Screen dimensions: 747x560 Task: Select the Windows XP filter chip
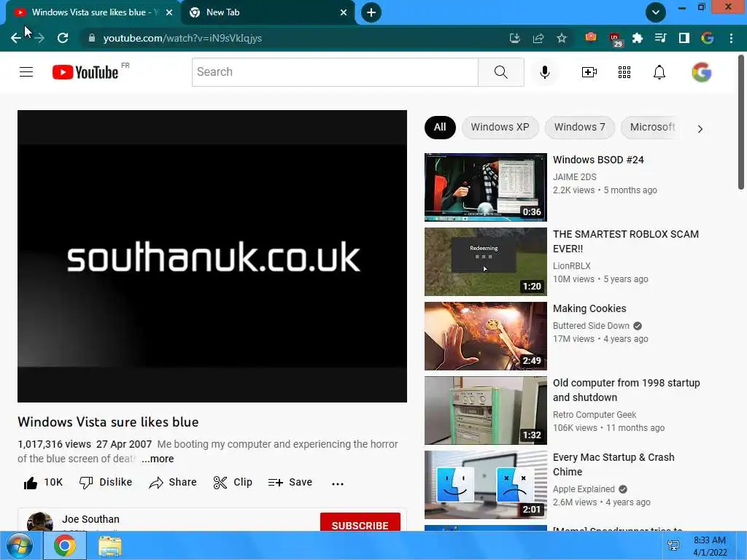(500, 127)
